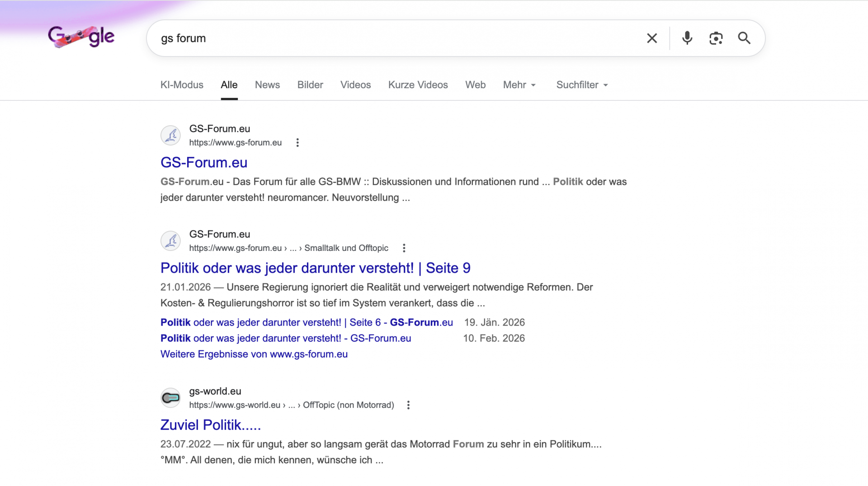Screen dimensions: 868x486
Task: Open the Mehr dropdown menu
Action: click(x=519, y=85)
